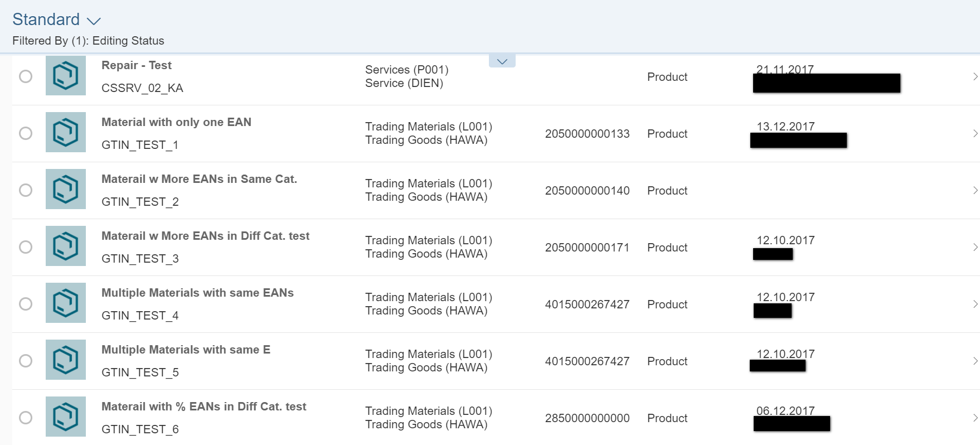Open details arrow for GTIN_TEST_3 row
Image resolution: width=980 pixels, height=445 pixels.
(975, 247)
